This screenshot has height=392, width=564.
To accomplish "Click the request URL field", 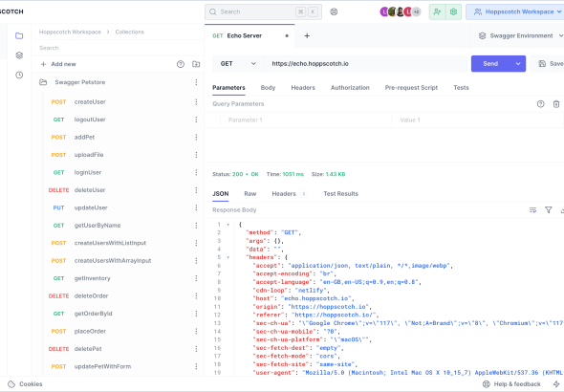I will [x=365, y=64].
